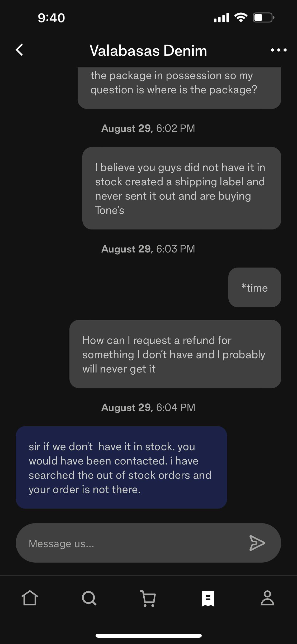Viewport: 297px width, 644px height.
Task: Open the three-dot more options menu
Action: coord(279,50)
